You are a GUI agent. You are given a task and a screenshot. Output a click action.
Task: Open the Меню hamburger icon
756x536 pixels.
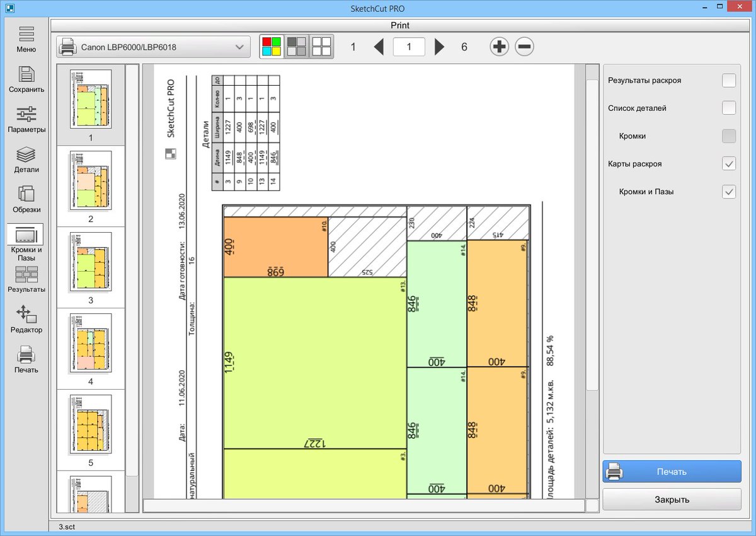(x=26, y=34)
